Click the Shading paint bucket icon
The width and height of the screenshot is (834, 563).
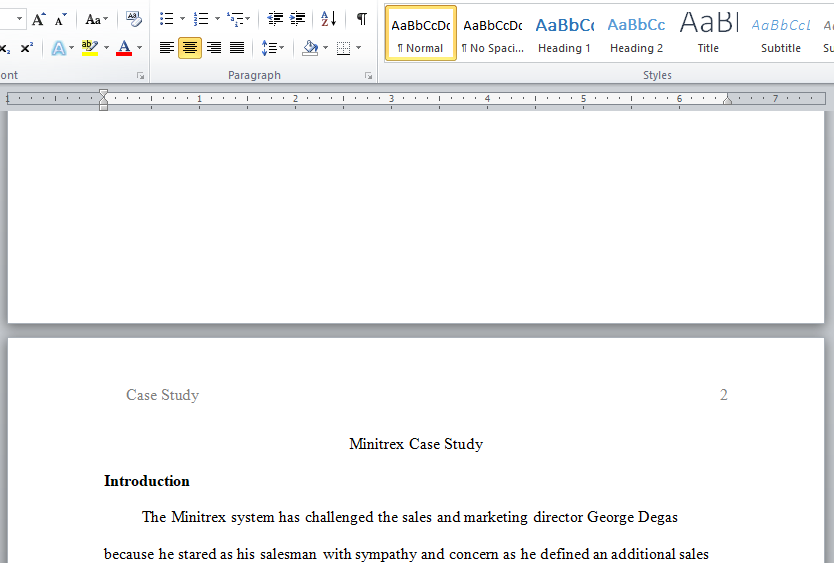(x=310, y=48)
